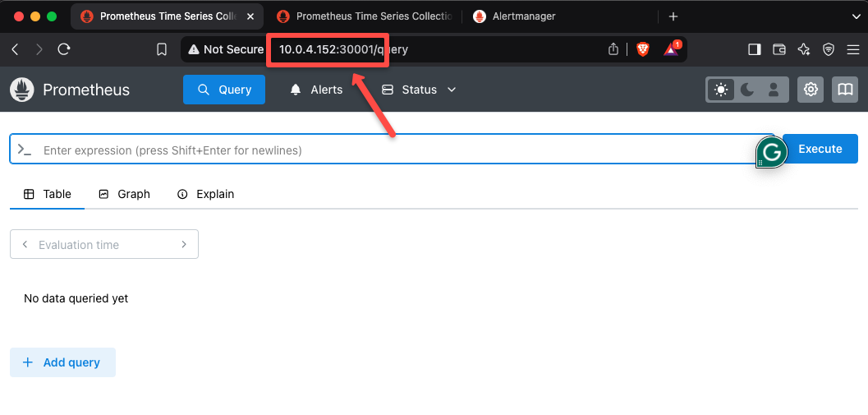
Task: Open Brave Shields lion icon
Action: click(643, 50)
